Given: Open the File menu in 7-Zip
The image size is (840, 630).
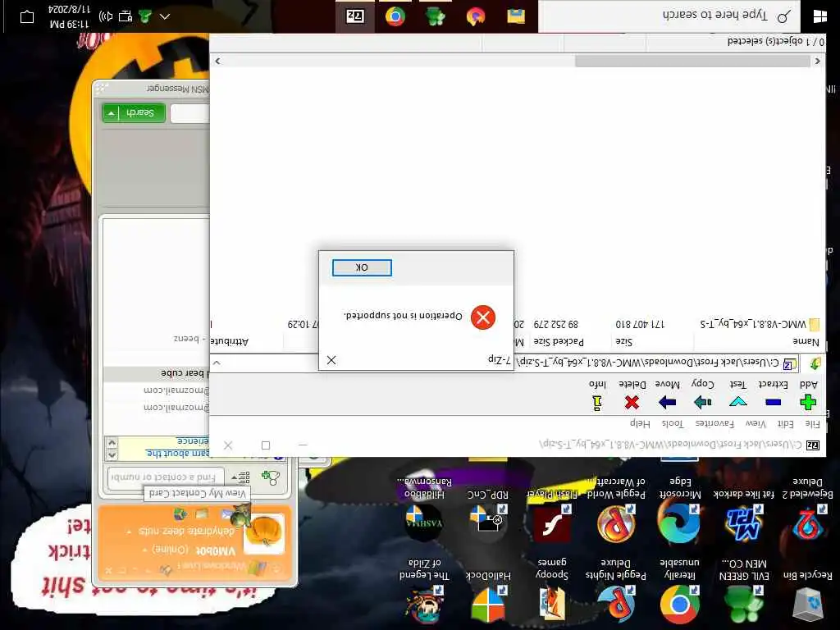Looking at the screenshot, I should tap(813, 424).
